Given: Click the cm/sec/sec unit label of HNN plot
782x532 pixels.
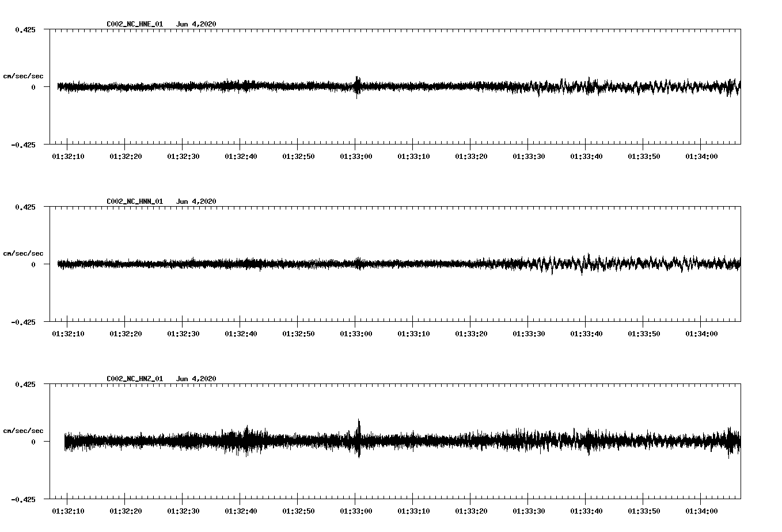Looking at the screenshot, I should point(23,253).
